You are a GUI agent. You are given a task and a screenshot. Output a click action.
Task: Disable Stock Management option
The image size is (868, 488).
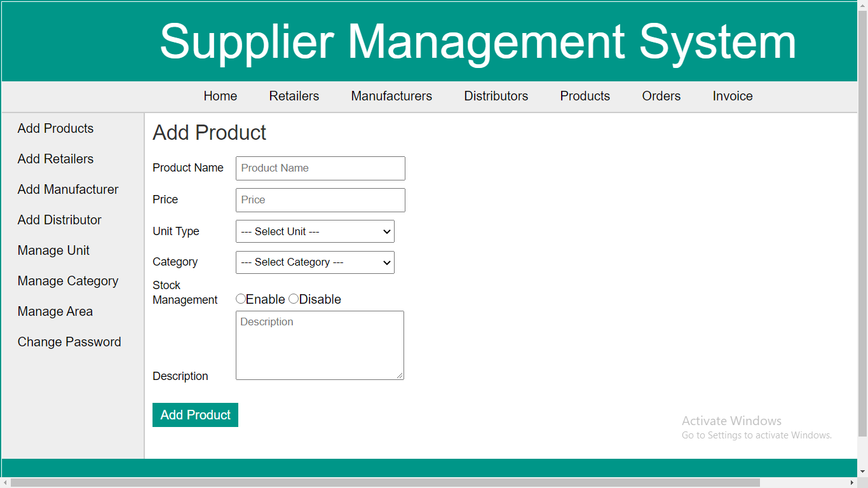click(293, 298)
